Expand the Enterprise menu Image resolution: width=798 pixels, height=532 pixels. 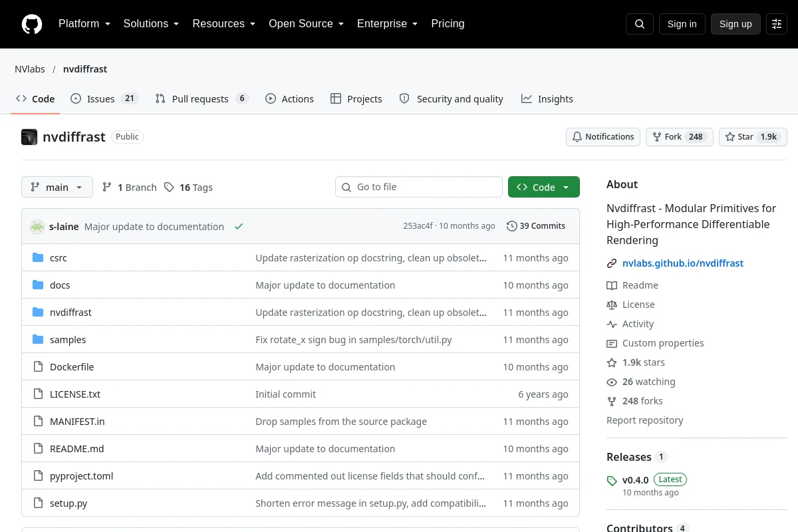pos(388,24)
